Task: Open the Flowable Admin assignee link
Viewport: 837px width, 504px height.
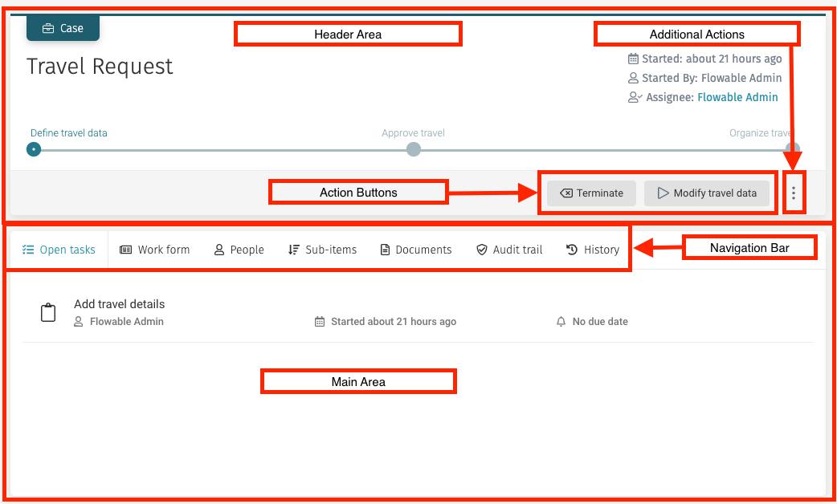Action: pyautogui.click(x=737, y=97)
